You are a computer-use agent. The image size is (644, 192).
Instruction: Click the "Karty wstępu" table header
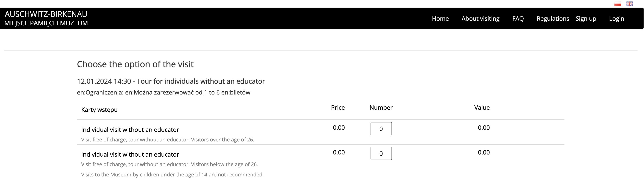99,110
